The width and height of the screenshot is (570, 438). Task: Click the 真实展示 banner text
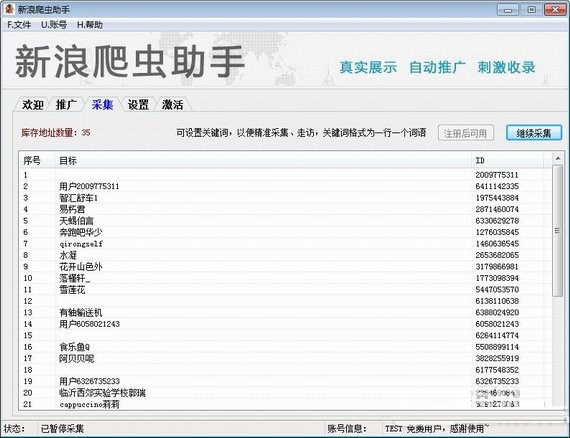(368, 67)
